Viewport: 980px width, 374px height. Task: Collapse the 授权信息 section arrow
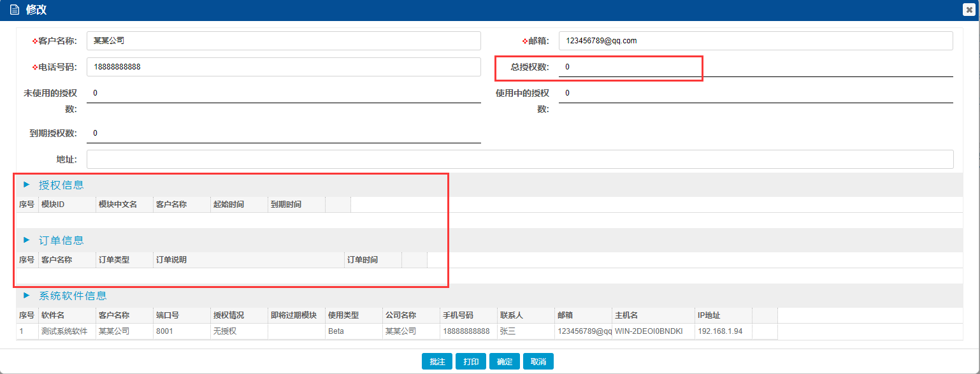click(27, 185)
